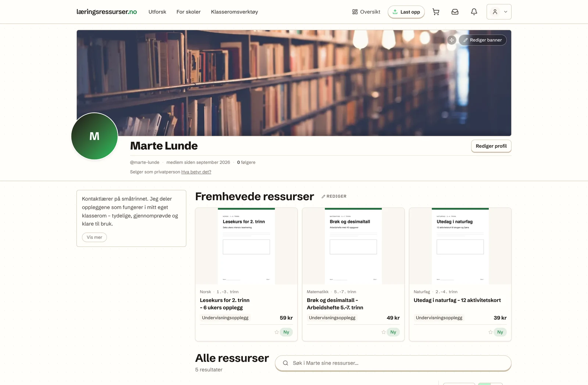Click the 59 kr price
This screenshot has height=385, width=588.
coord(286,318)
